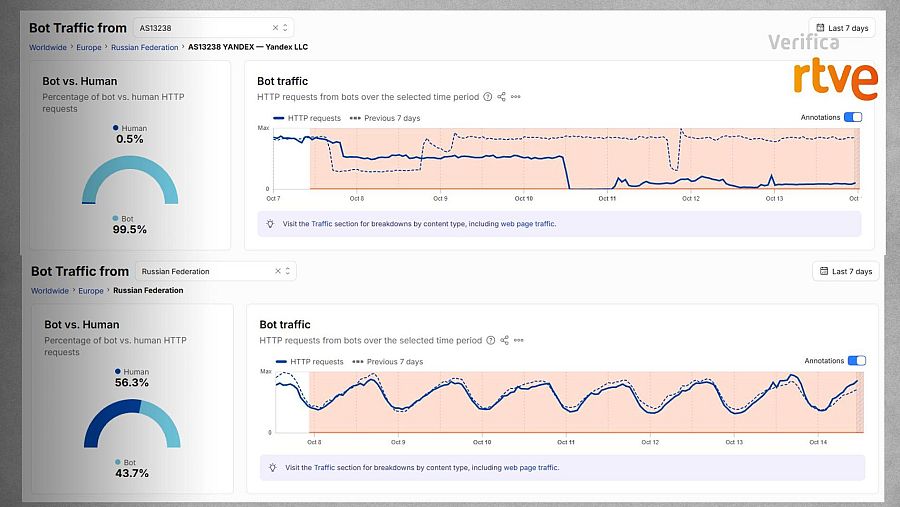Image resolution: width=900 pixels, height=507 pixels.
Task: Click the 43.7% Bot value
Action: pos(132,473)
